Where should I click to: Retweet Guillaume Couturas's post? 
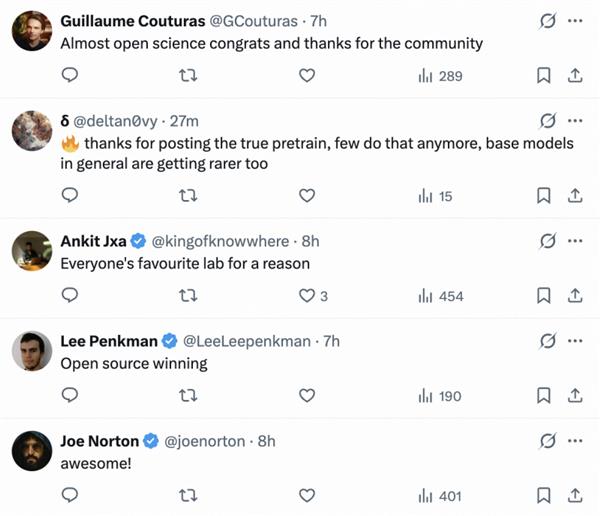pos(187,76)
